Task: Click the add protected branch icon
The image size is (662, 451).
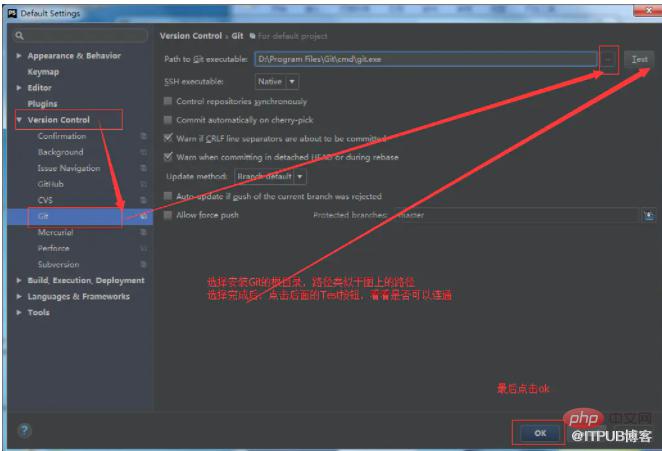Action: pos(649,216)
